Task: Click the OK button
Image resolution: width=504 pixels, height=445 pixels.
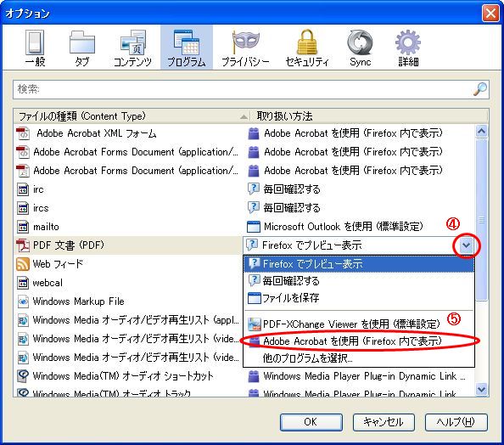Action: pyautogui.click(x=311, y=422)
